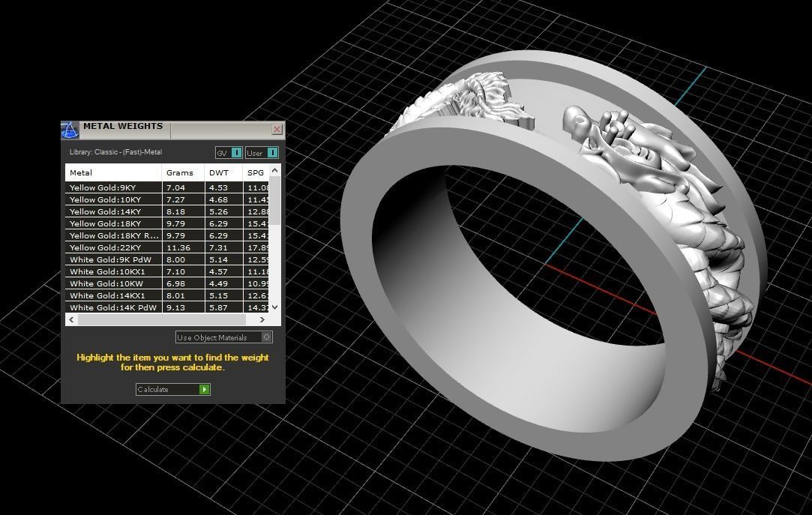The image size is (812, 515).
Task: Click the Calculate button
Action: pos(173,389)
